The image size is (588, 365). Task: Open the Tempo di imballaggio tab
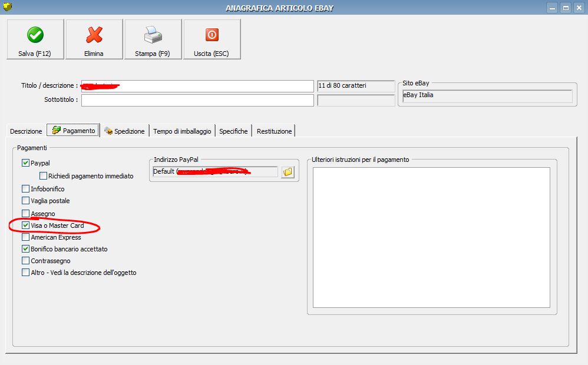click(182, 131)
